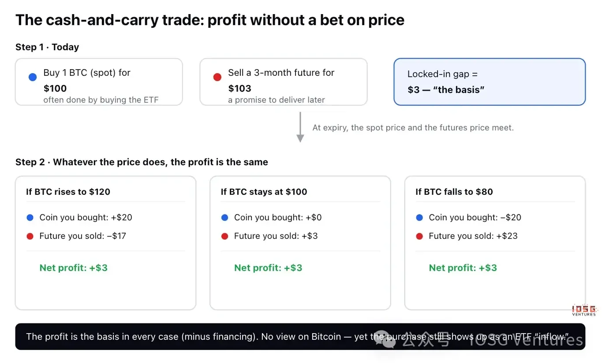Click the blue dot next to Coin you bought: –$20
602x364 pixels.
tap(419, 217)
